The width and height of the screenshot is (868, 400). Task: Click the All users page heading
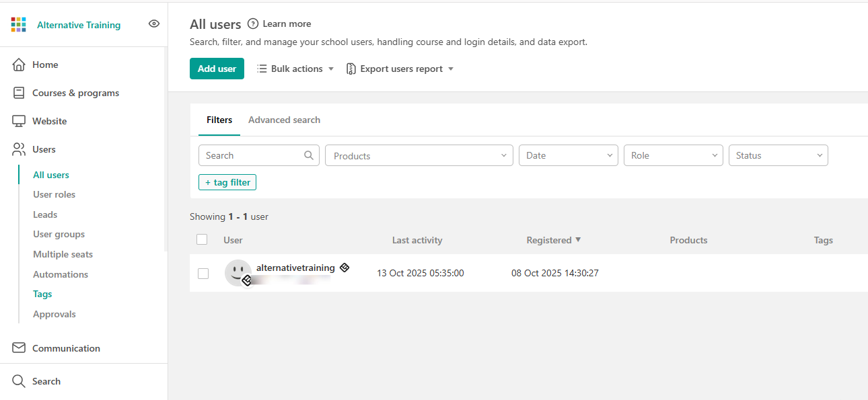[x=215, y=24]
